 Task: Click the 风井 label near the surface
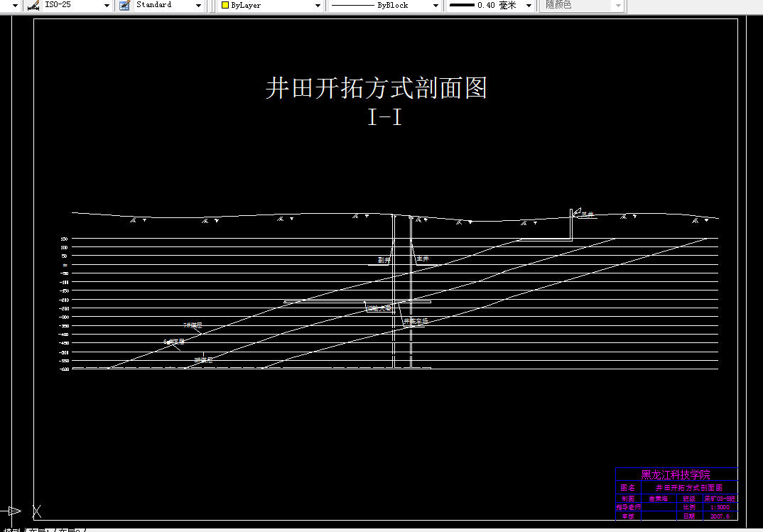(x=588, y=214)
